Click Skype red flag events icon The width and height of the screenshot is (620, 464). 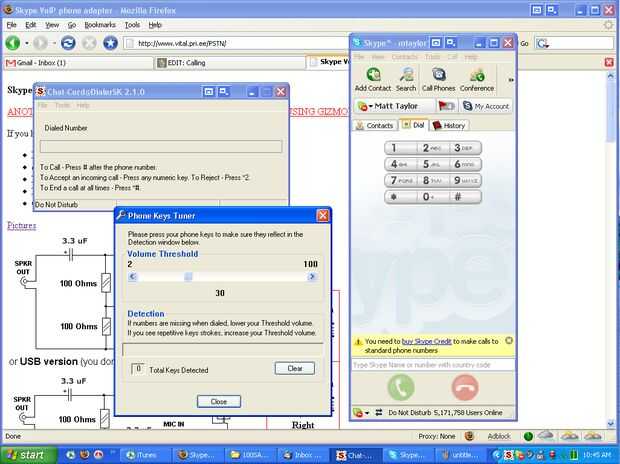click(447, 106)
